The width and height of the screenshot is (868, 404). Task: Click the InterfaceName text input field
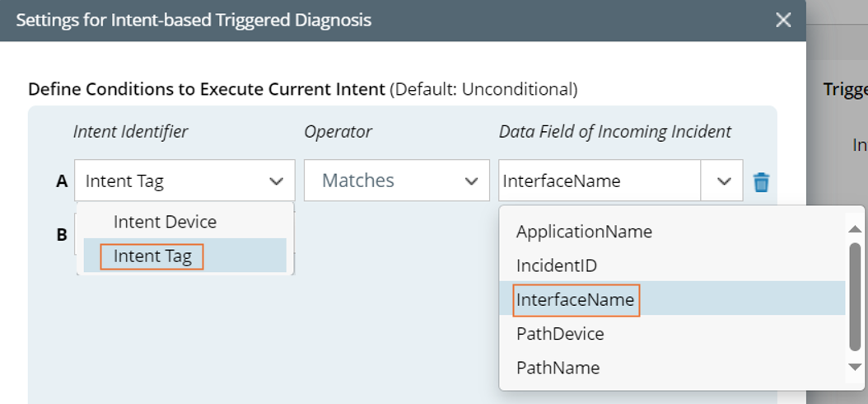coord(599,181)
